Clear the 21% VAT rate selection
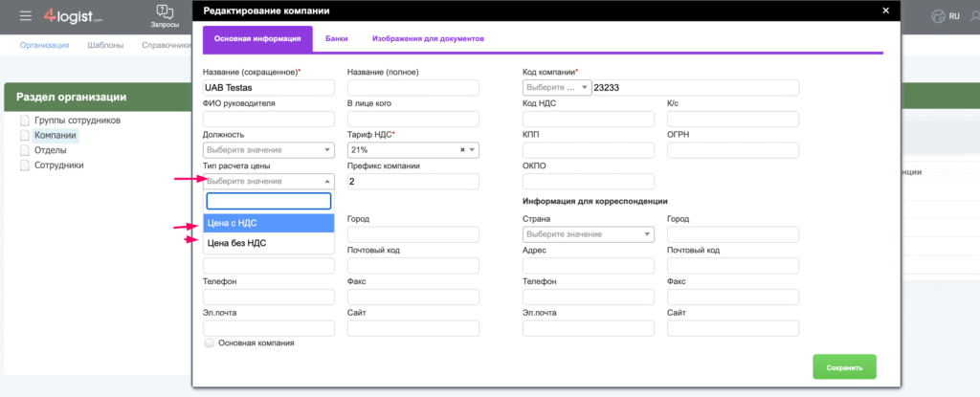The width and height of the screenshot is (980, 397). coord(462,150)
